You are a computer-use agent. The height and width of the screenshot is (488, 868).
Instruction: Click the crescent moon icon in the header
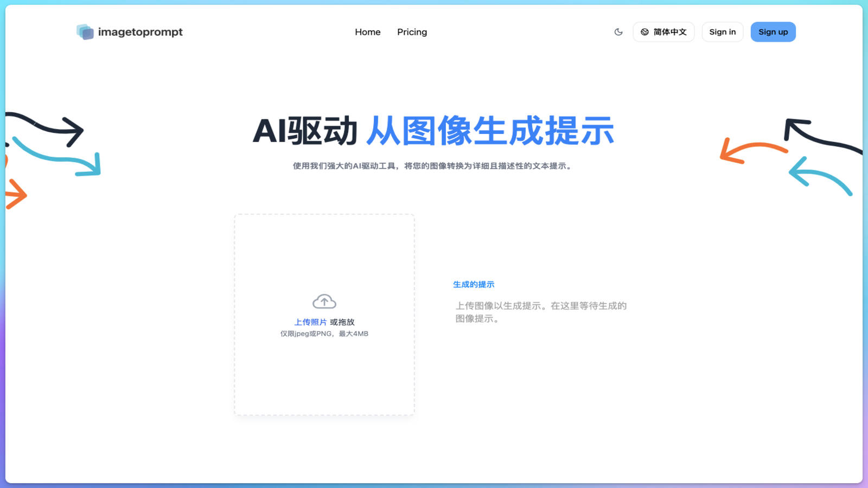pyautogui.click(x=618, y=32)
